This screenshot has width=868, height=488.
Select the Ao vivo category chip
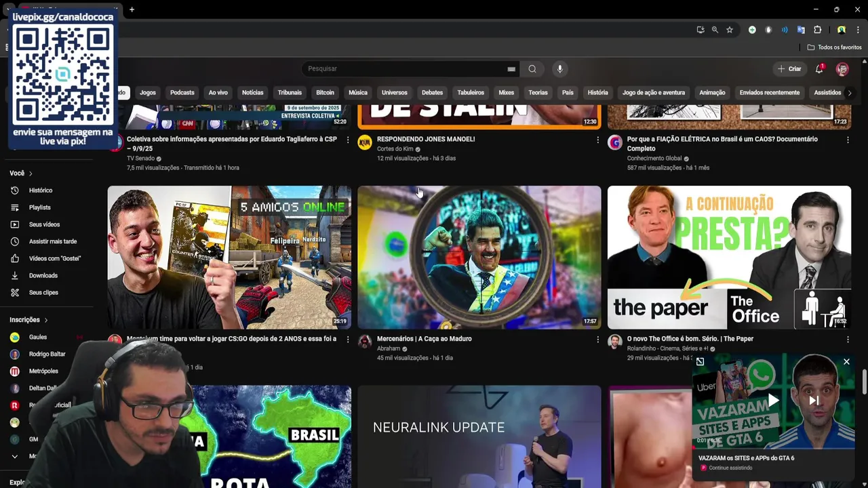(x=218, y=93)
